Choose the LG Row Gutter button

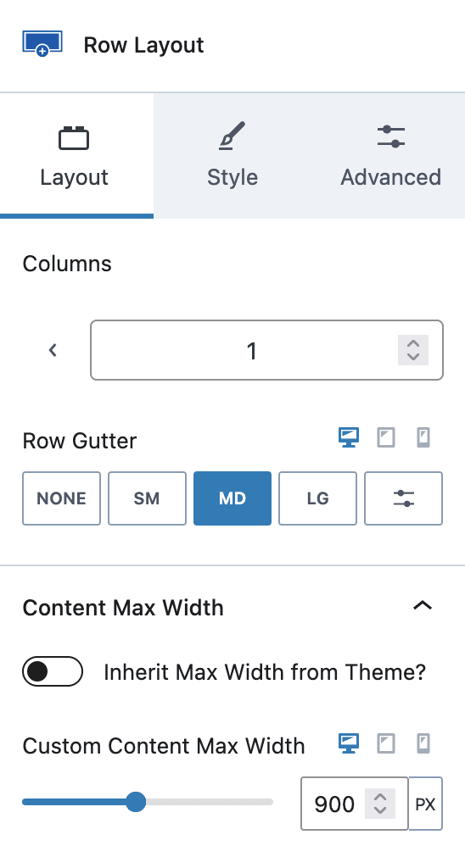(x=317, y=498)
